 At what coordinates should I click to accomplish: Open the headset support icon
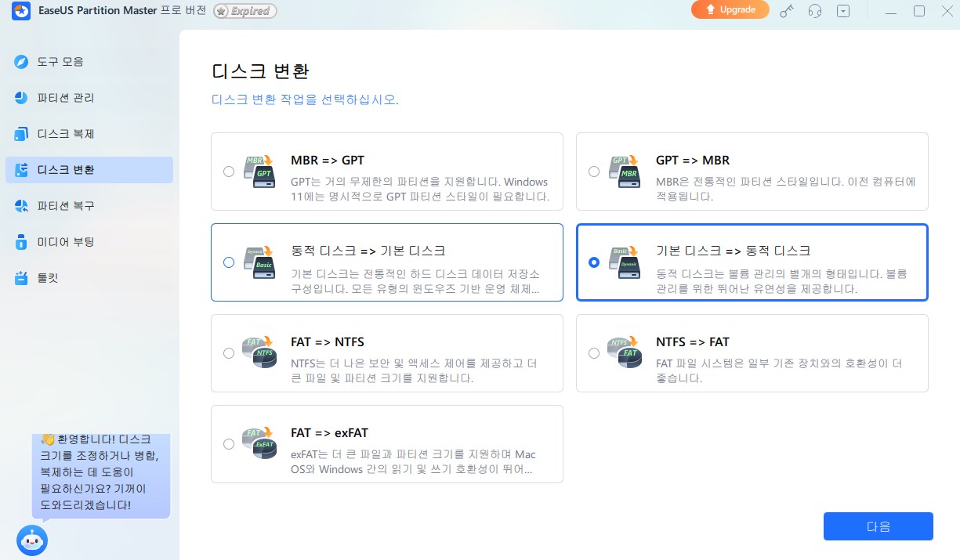tap(814, 11)
